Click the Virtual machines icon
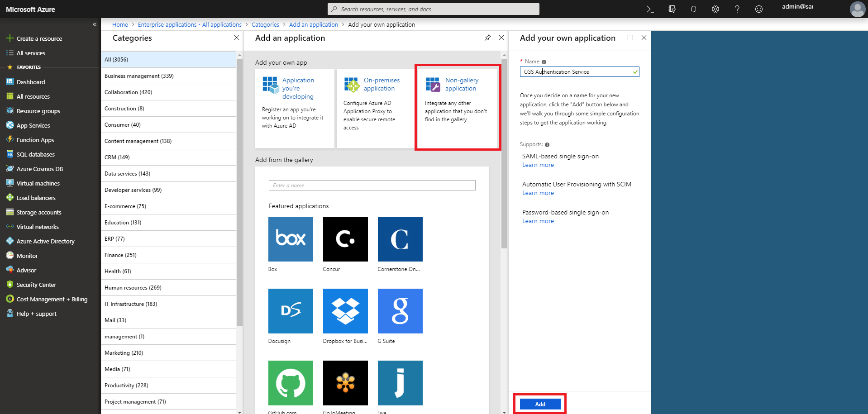 pyautogui.click(x=10, y=183)
